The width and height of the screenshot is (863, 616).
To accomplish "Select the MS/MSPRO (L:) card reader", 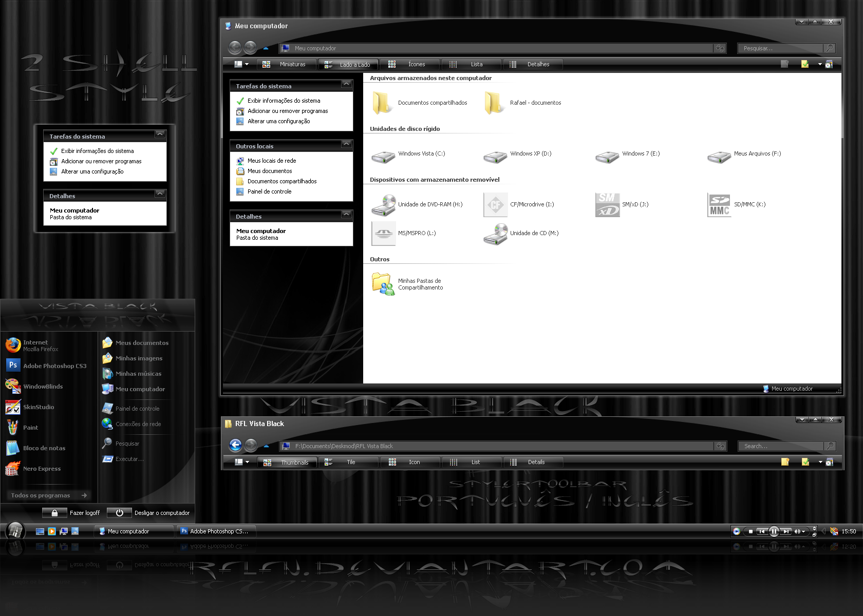I will tap(404, 234).
